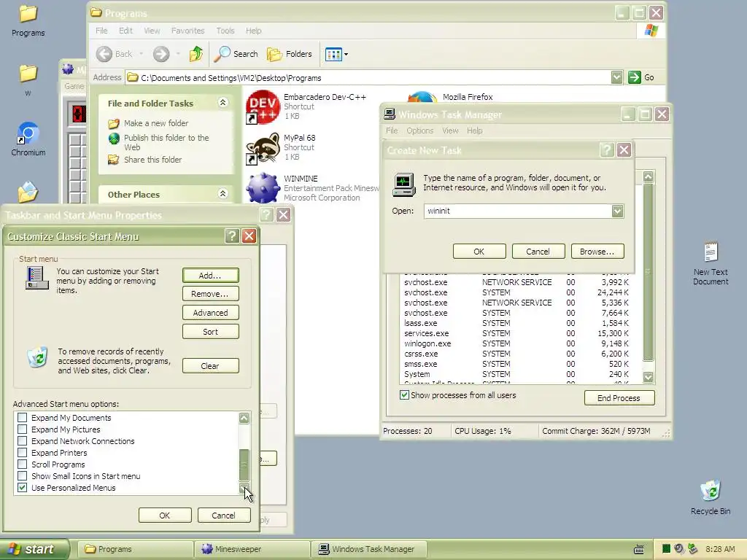Click the Clear button for recent documents
The width and height of the screenshot is (747, 560).
[x=210, y=366]
